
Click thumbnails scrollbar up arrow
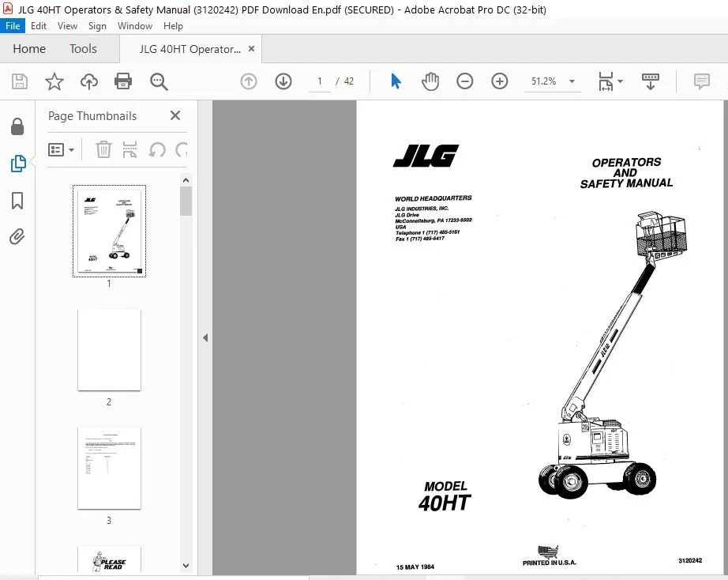186,180
